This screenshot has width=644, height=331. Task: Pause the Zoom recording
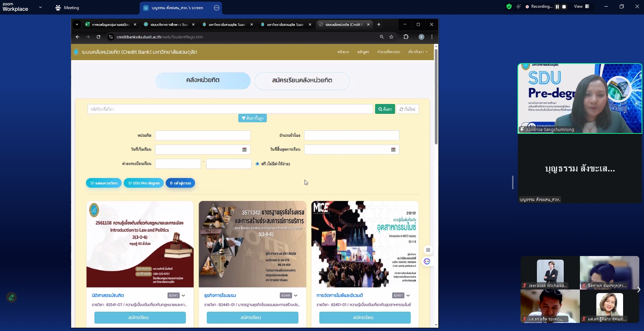click(557, 6)
